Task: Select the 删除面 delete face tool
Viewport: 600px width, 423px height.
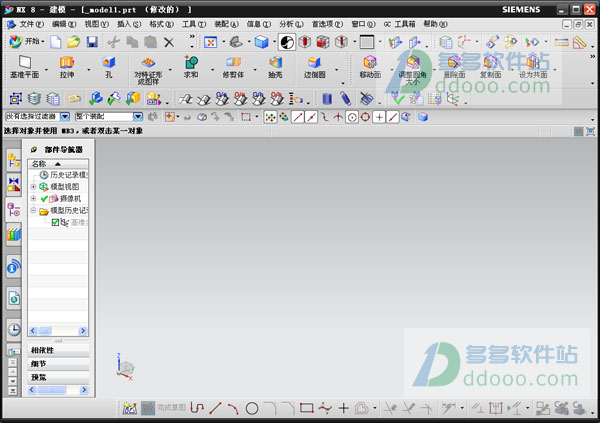Action: 454,66
